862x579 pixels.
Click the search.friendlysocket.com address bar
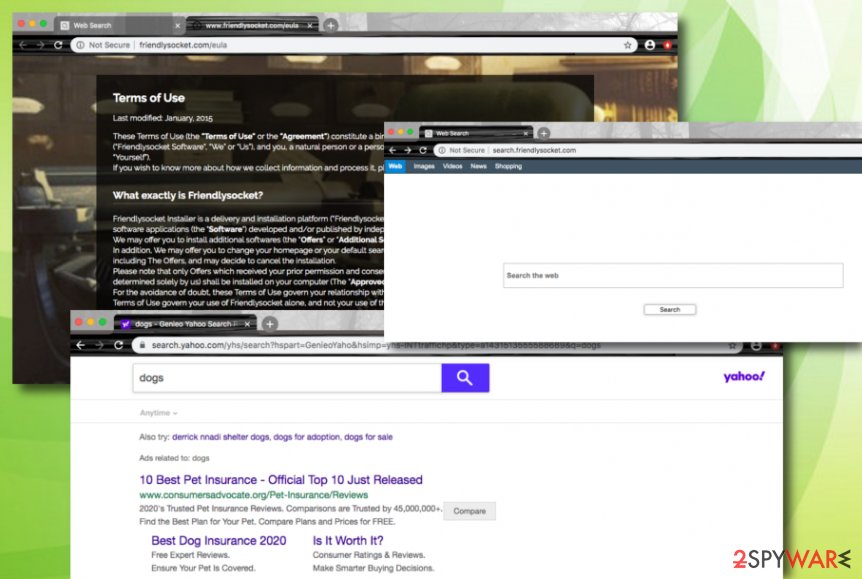click(649, 150)
